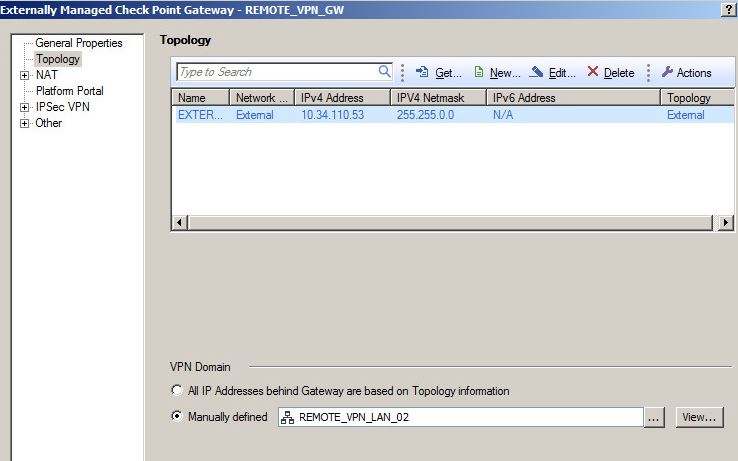Click the Get interfaces toolbar button
This screenshot has width=738, height=461.
pos(439,73)
